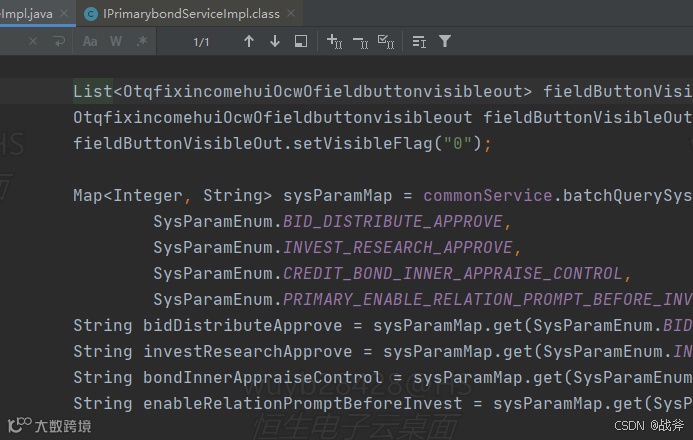The image size is (693, 440).
Task: Close the Impl.java tab
Action: point(64,13)
